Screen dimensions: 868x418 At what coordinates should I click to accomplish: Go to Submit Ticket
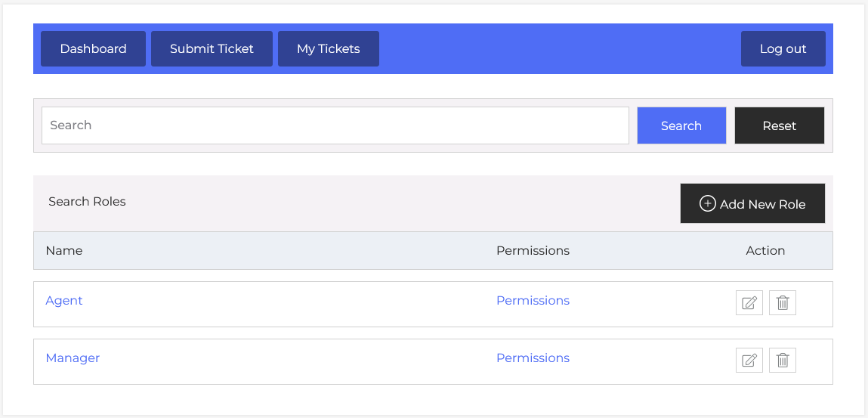coord(212,49)
